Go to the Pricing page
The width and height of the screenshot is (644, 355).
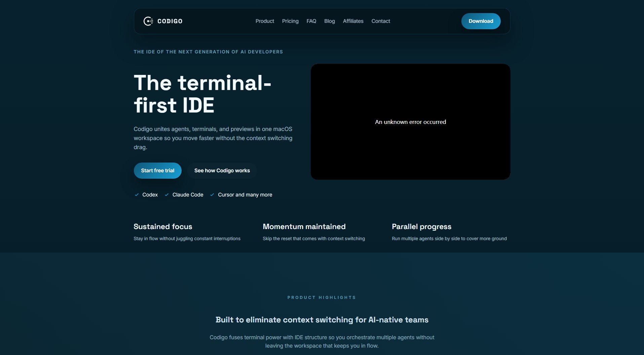[x=290, y=21]
